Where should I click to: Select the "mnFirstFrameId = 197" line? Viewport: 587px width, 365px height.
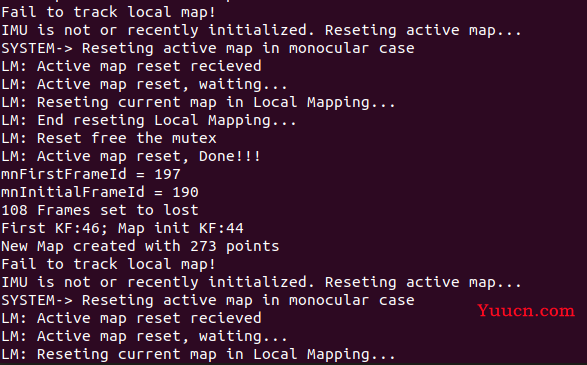pos(91,174)
